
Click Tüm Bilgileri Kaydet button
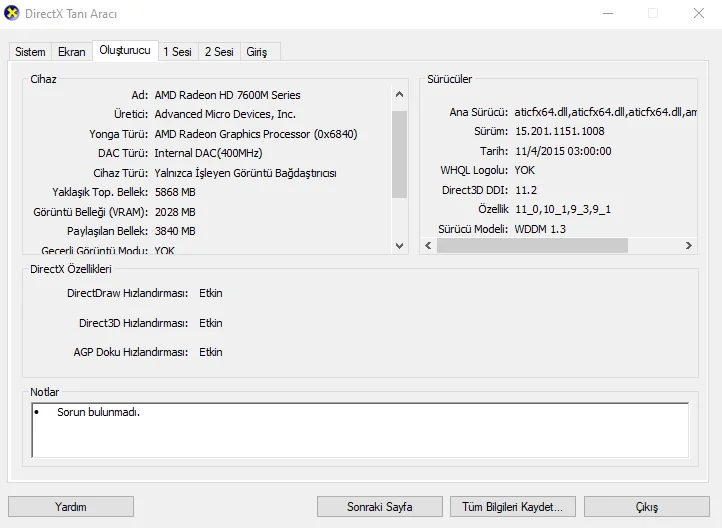[512, 507]
